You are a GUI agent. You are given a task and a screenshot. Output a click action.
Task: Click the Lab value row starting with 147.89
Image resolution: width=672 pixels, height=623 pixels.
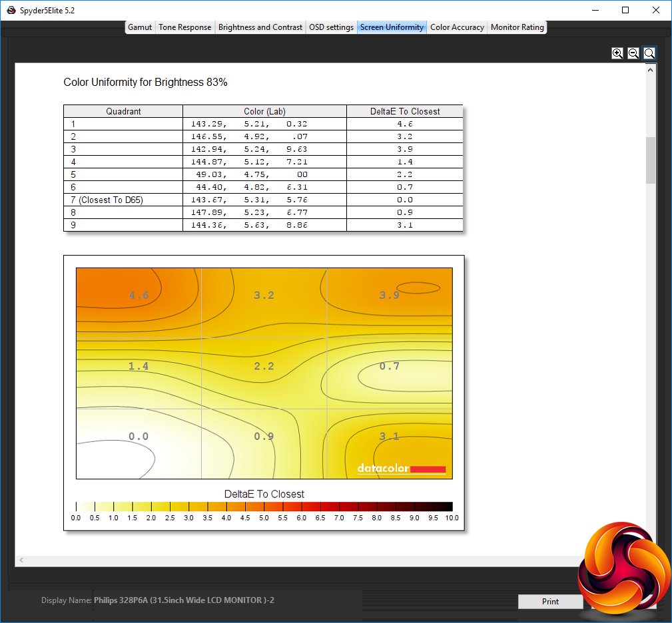[249, 212]
